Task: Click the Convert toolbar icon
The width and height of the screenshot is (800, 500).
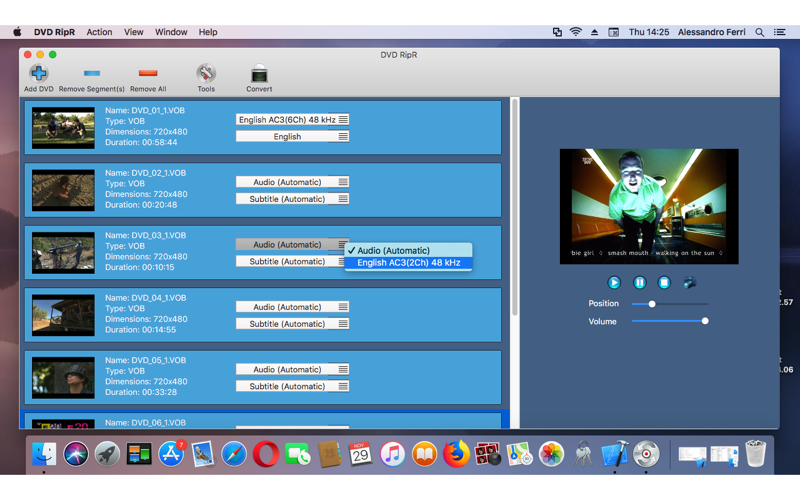Action: click(259, 74)
